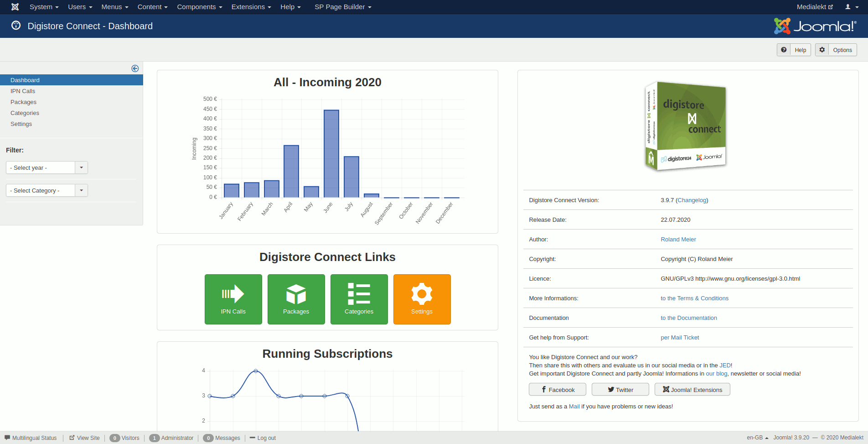868x444 pixels.
Task: Click the Joomla logo icon in top menu
Action: pyautogui.click(x=15, y=7)
